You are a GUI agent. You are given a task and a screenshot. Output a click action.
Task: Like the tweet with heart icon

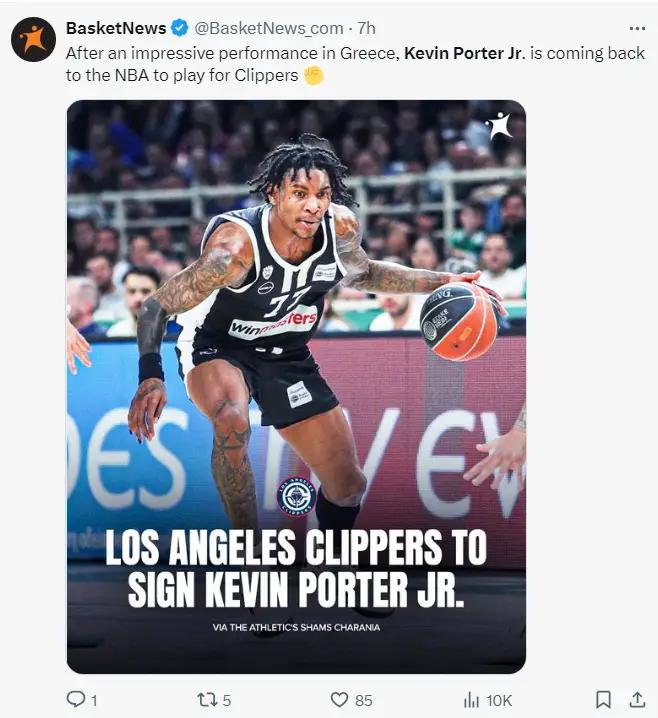(339, 700)
